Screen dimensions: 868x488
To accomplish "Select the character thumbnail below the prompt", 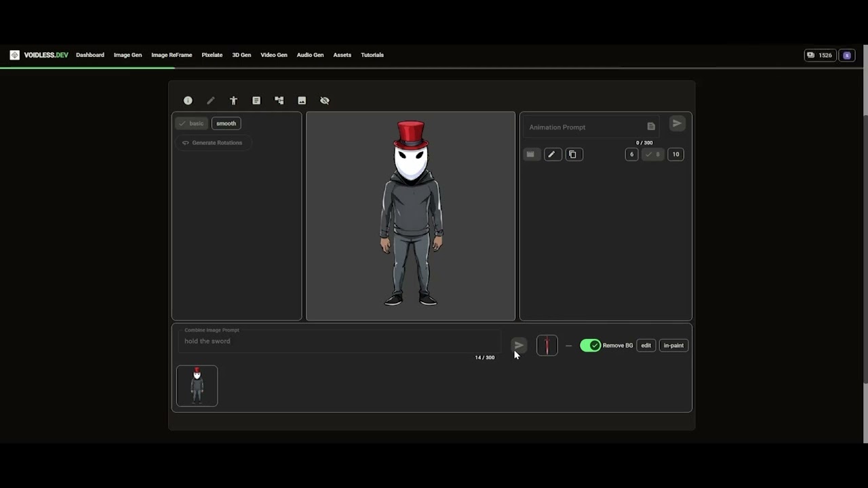I will coord(197,386).
